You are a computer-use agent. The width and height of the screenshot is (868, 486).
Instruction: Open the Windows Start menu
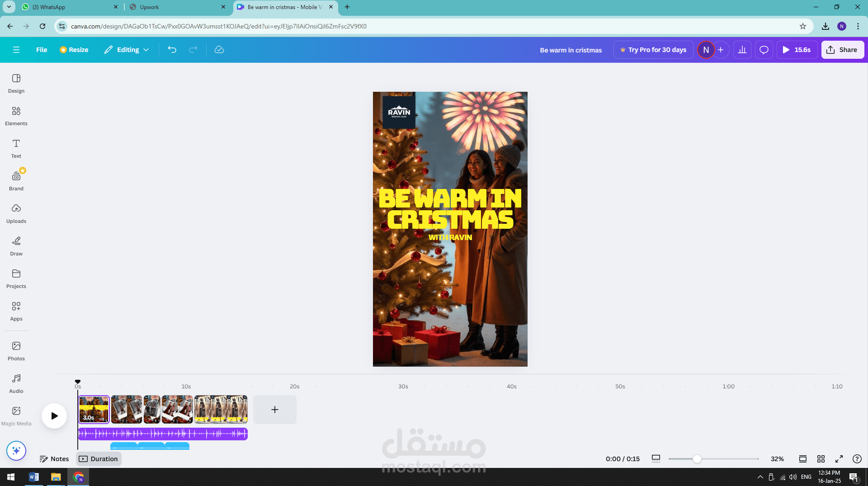click(x=11, y=477)
